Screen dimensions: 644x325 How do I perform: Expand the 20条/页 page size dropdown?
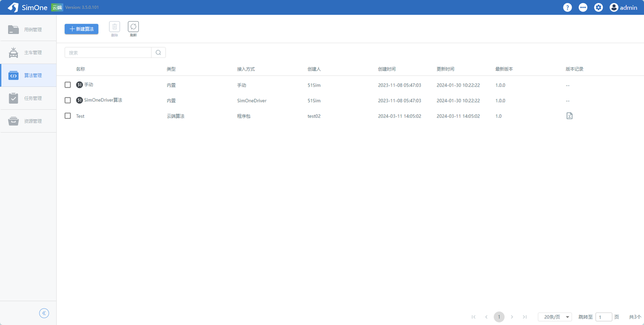[x=554, y=317]
